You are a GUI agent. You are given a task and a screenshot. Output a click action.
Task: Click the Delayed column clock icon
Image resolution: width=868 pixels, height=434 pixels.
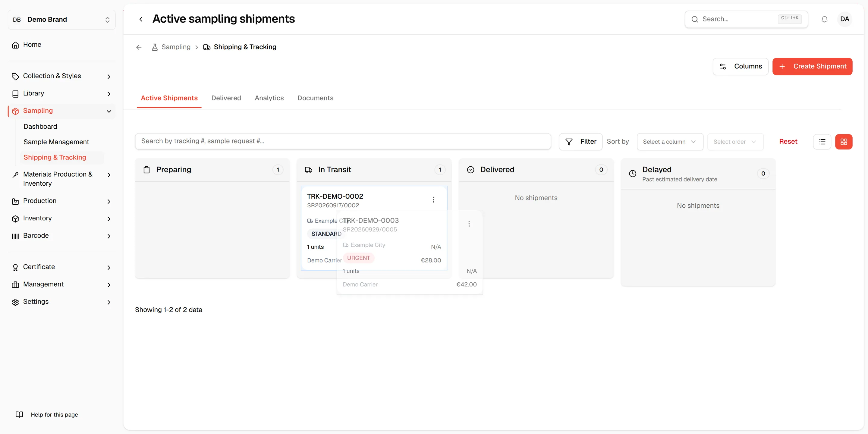[x=633, y=174]
